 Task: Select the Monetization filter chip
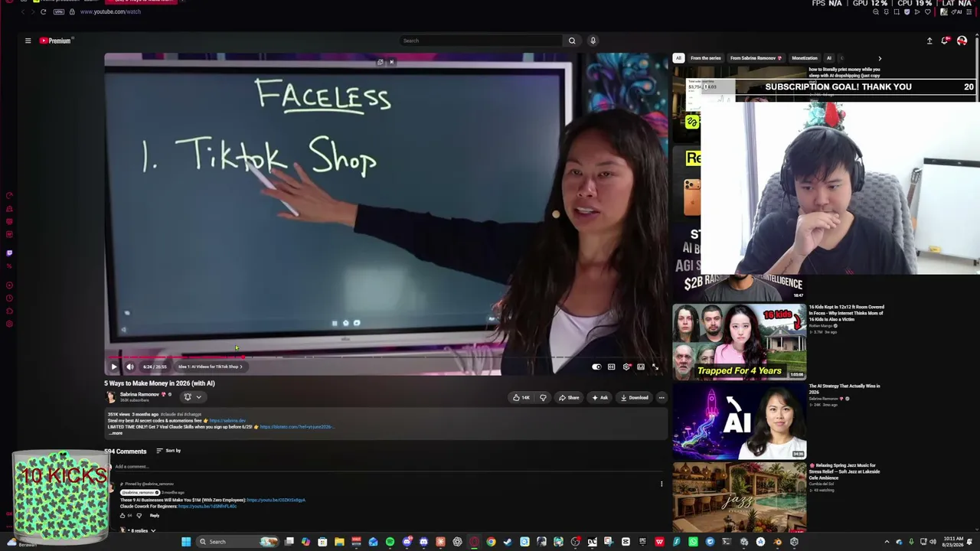tap(805, 58)
